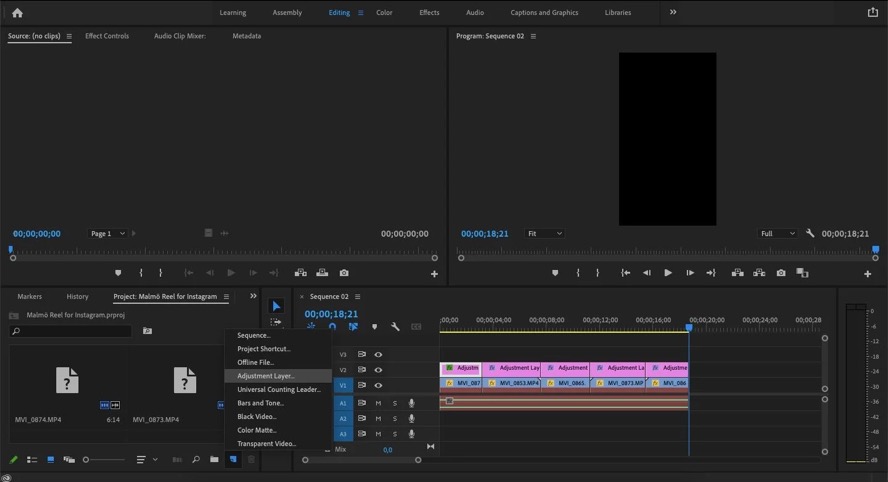The height and width of the screenshot is (482, 888).
Task: Choose Black Video from the menu
Action: (278, 416)
